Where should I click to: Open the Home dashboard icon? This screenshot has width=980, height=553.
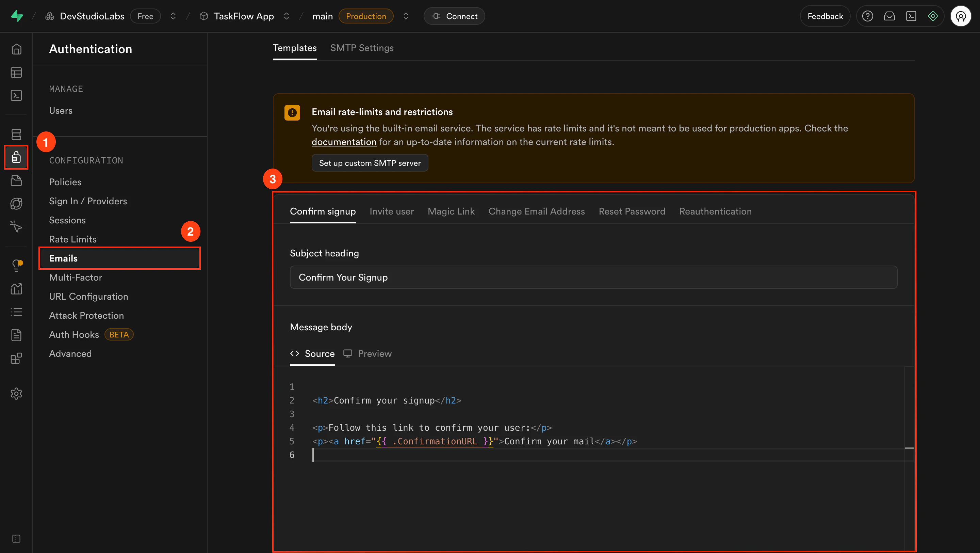(x=16, y=49)
